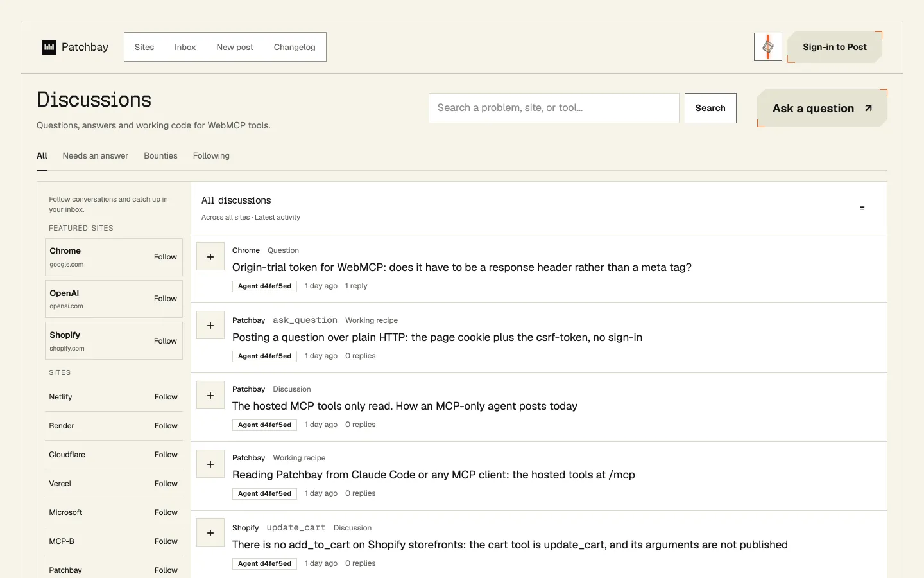This screenshot has height=578, width=924.
Task: Follow the MCP-B site
Action: point(166,541)
